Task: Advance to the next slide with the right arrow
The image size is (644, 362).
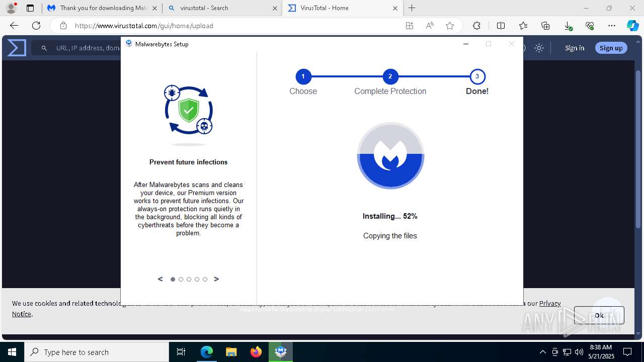Action: [216, 279]
